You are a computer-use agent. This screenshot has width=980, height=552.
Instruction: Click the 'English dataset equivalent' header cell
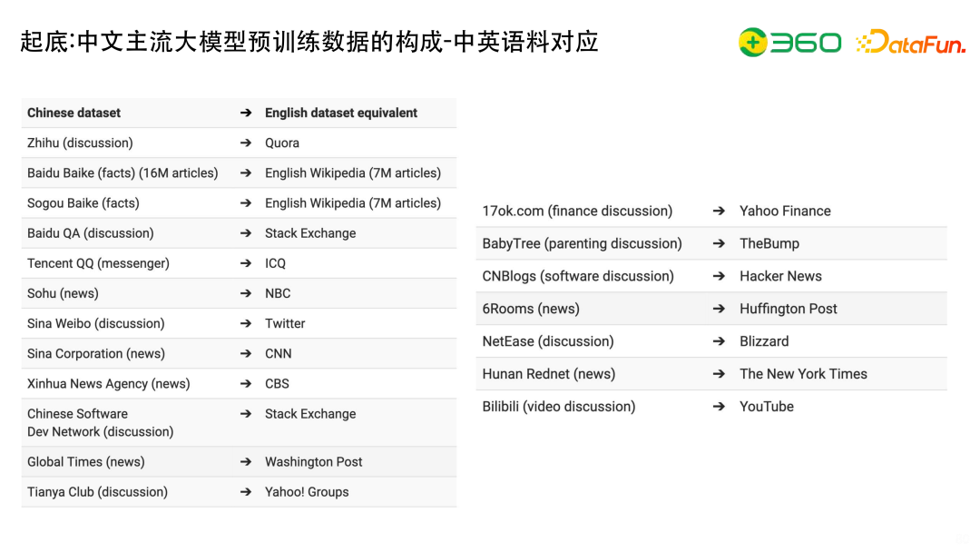(x=340, y=113)
